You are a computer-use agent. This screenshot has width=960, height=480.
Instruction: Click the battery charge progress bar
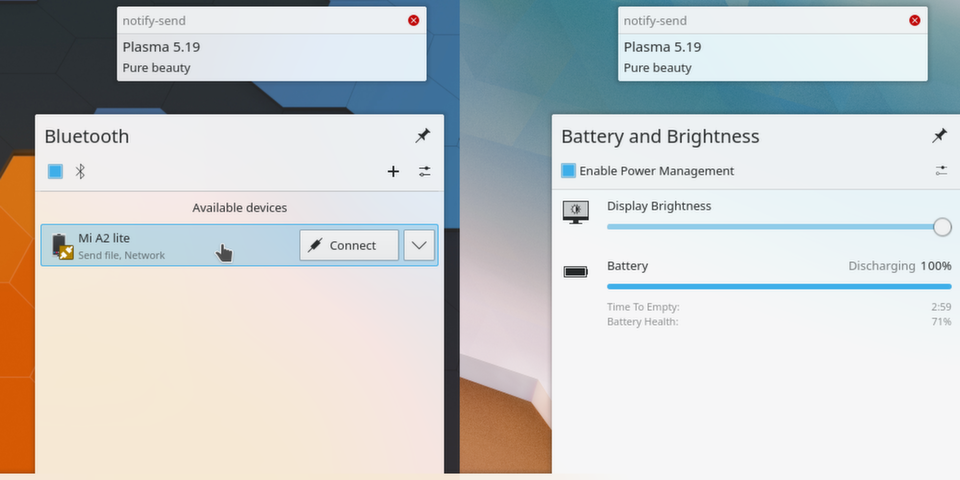click(x=778, y=286)
